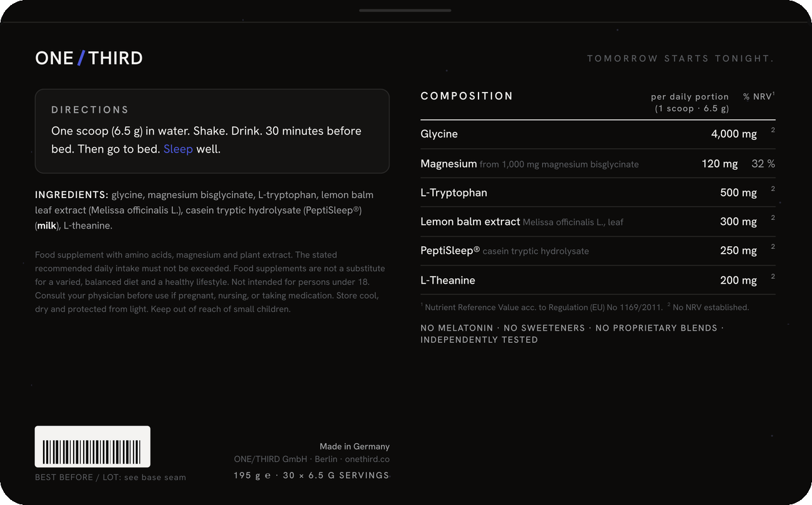Click the 'ONE/THIRD GmbH' company name
The height and width of the screenshot is (505, 812).
270,459
